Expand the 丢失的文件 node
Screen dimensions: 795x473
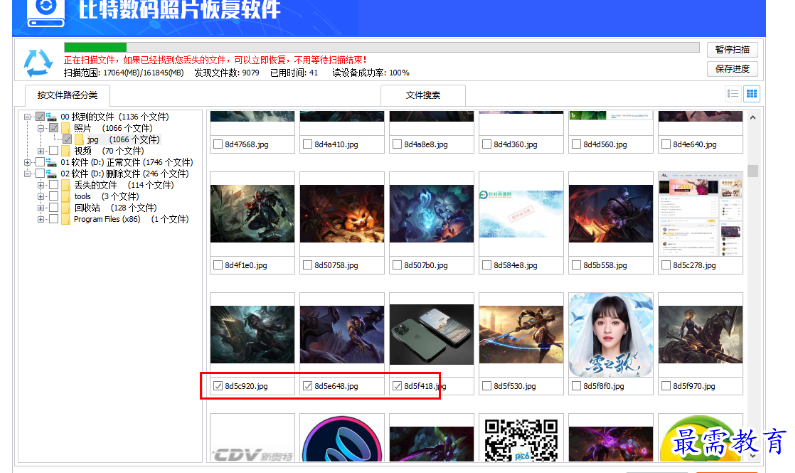[x=41, y=185]
